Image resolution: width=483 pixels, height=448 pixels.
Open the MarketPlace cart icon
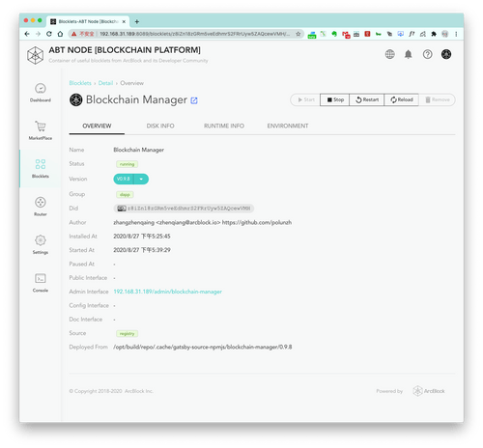point(41,126)
